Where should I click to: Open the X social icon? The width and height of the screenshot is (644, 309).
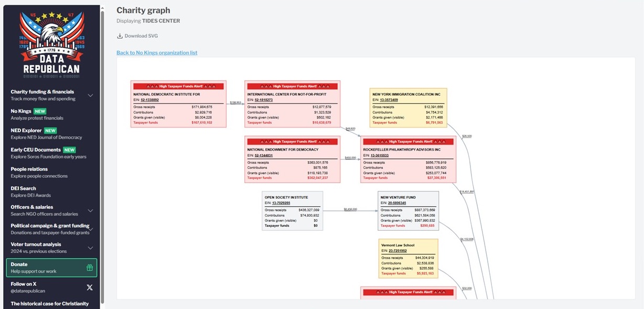coord(90,287)
